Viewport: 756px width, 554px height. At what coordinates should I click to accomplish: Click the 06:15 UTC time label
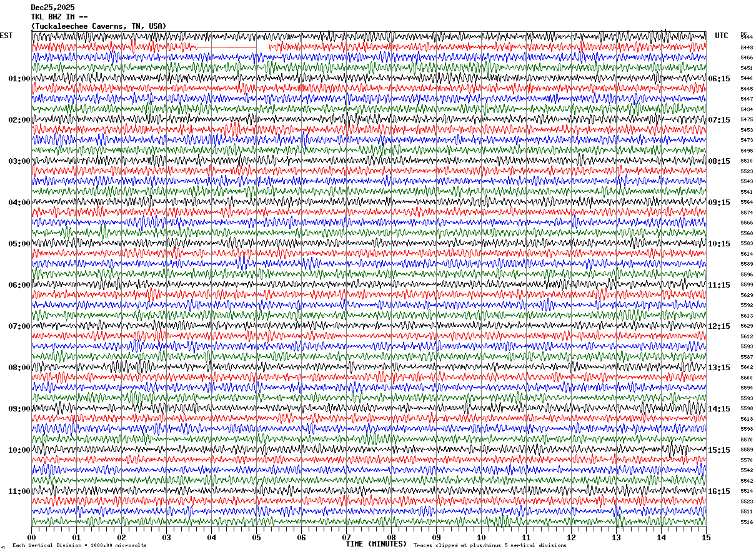[719, 79]
